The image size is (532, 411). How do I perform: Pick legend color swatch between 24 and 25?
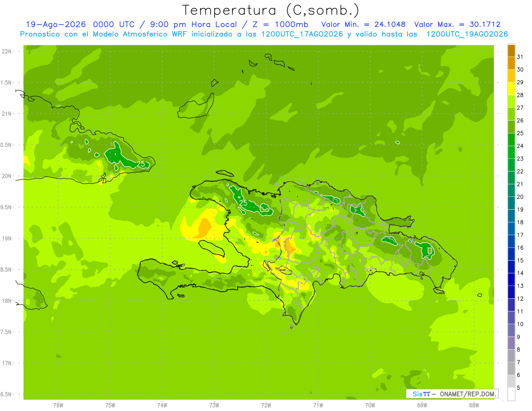511,140
